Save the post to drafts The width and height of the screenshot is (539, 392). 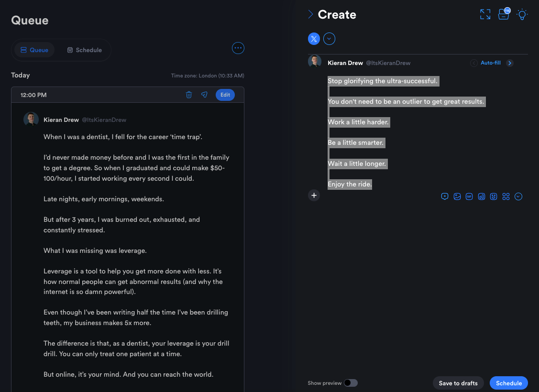458,383
